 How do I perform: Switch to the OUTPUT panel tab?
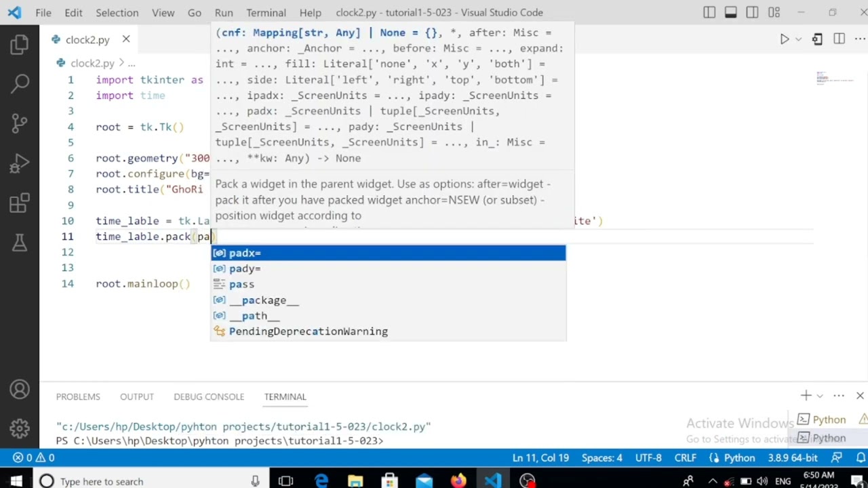pyautogui.click(x=137, y=396)
